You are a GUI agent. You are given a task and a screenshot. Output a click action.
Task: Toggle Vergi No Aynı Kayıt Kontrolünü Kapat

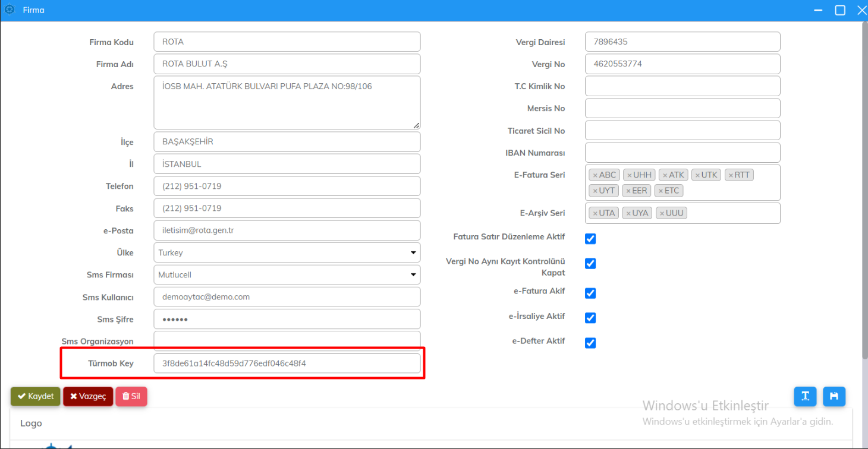(x=590, y=263)
